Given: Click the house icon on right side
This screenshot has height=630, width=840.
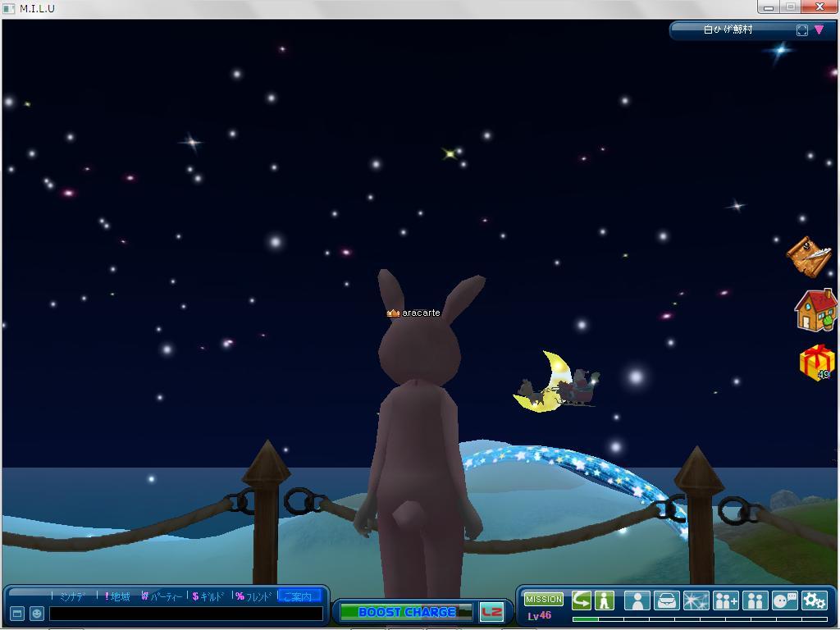Looking at the screenshot, I should pyautogui.click(x=815, y=310).
